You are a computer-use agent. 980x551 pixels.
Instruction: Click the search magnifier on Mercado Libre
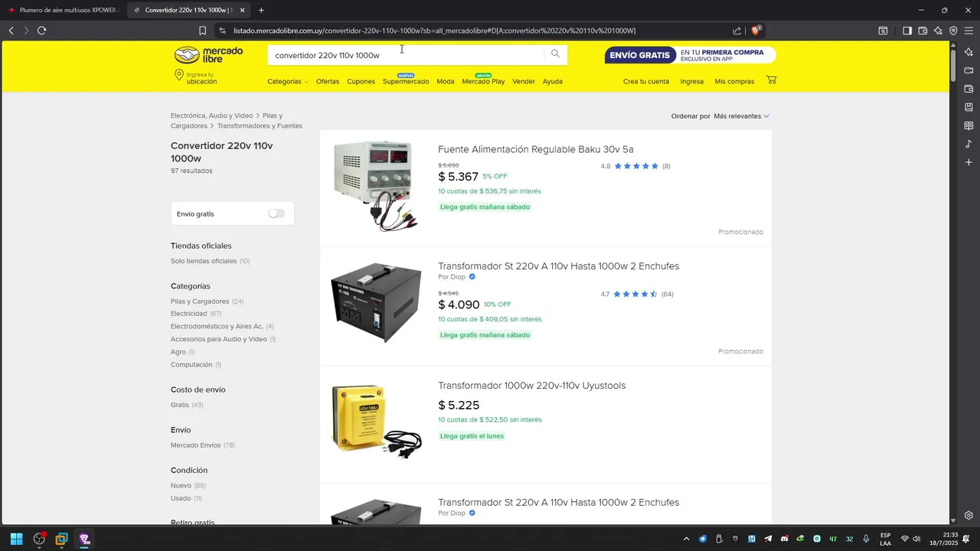[555, 54]
